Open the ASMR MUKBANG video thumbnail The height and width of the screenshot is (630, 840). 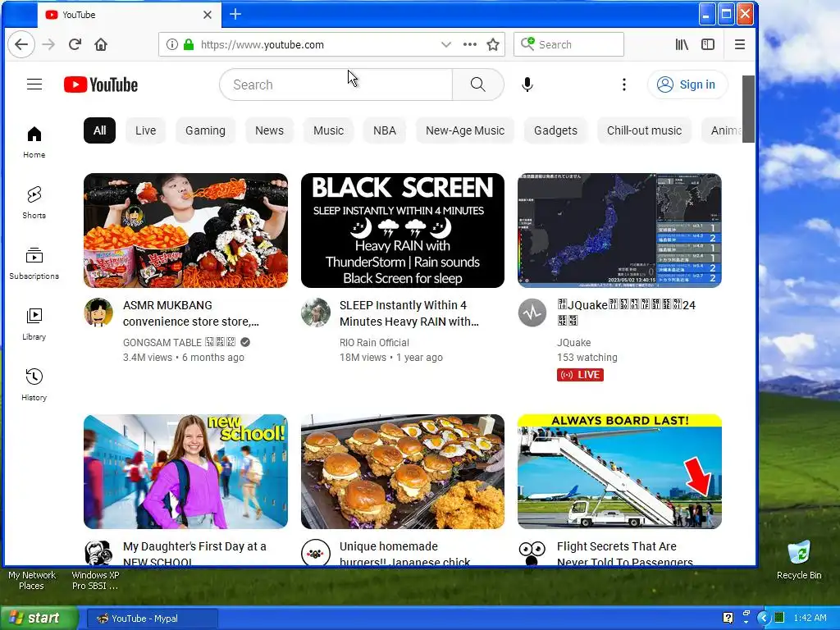pos(185,231)
